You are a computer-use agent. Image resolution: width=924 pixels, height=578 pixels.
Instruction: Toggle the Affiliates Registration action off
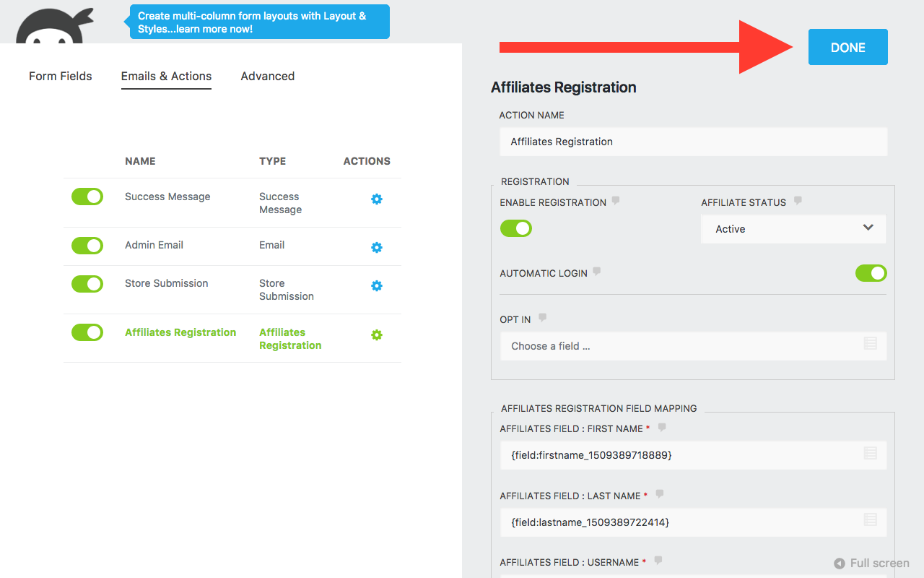(87, 332)
